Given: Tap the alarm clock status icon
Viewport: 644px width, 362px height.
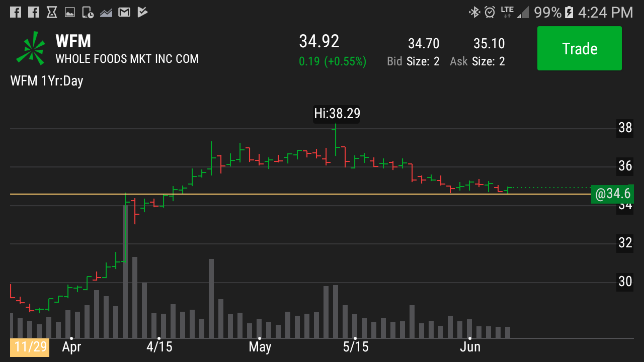Looking at the screenshot, I should tap(490, 12).
